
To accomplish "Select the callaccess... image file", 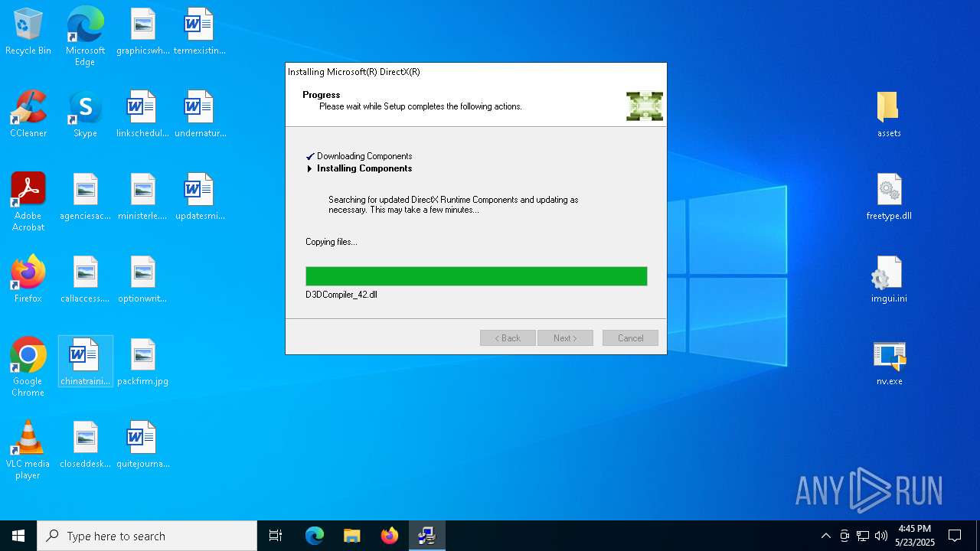I will tap(85, 280).
